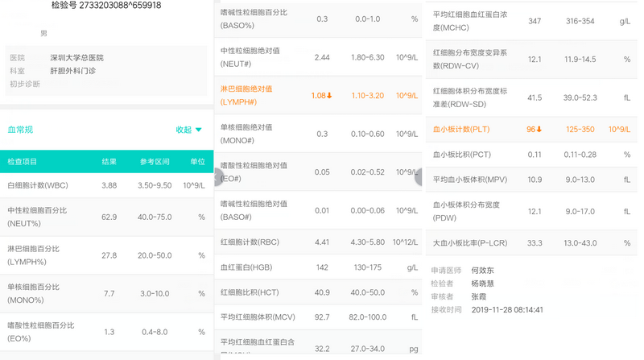Click the HGB result 142
This screenshot has width=644, height=360.
click(x=322, y=267)
